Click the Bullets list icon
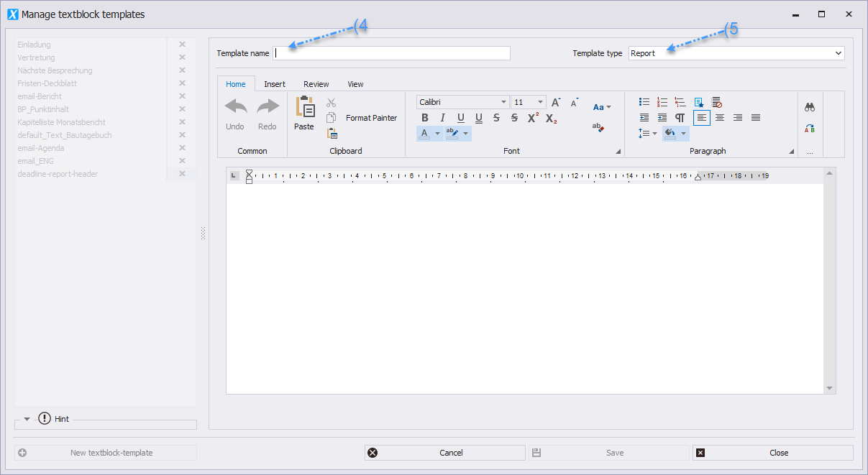Viewport: 868px width, 475px height. coord(644,103)
